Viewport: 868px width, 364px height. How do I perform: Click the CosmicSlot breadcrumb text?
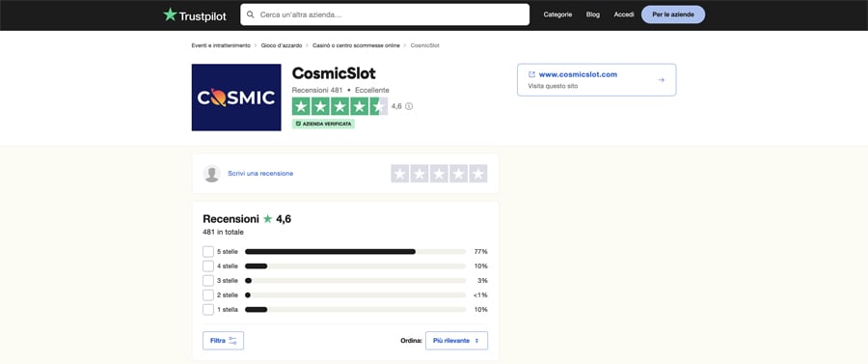tap(424, 45)
